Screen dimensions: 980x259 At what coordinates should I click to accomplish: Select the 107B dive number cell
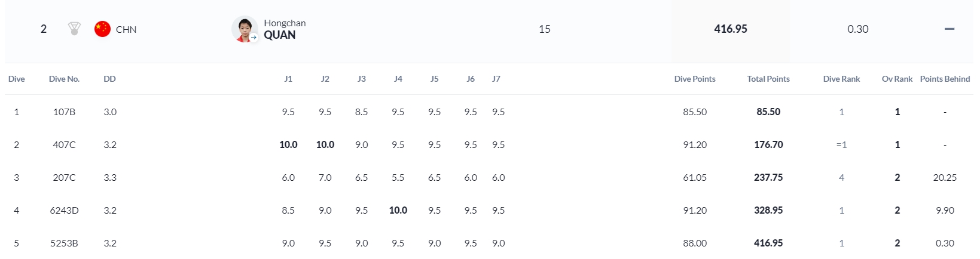tap(64, 112)
